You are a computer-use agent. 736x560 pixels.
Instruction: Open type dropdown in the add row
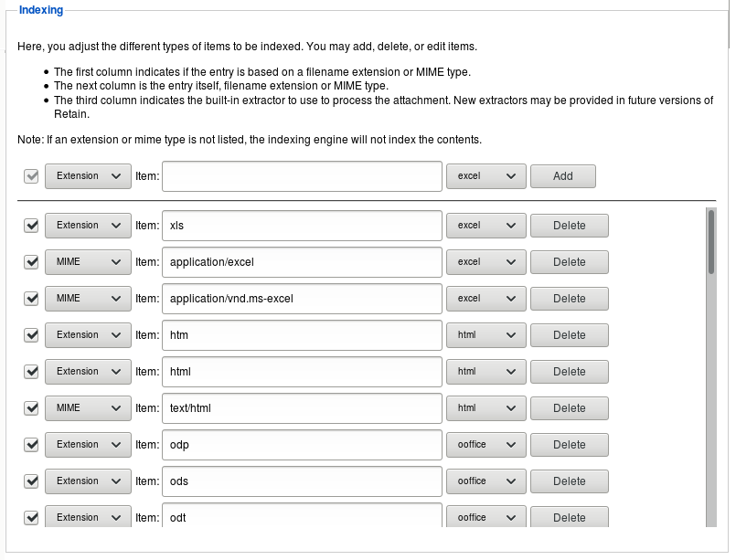(x=88, y=175)
